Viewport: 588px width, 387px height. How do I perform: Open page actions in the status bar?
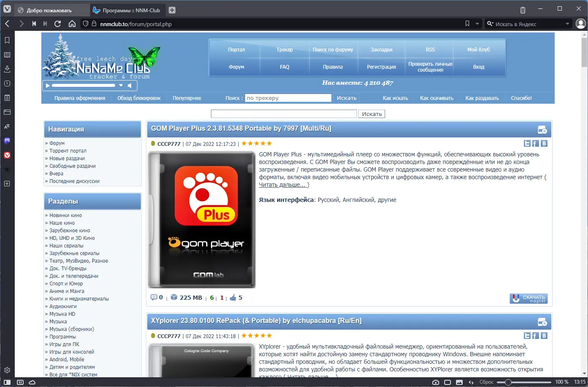pos(471,382)
